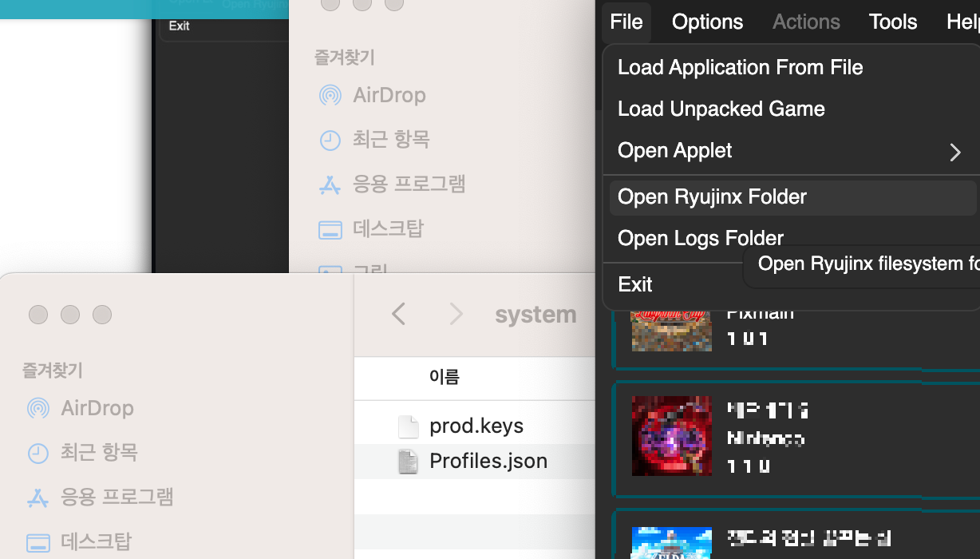Select the blue sky game thumbnail

coord(672,543)
